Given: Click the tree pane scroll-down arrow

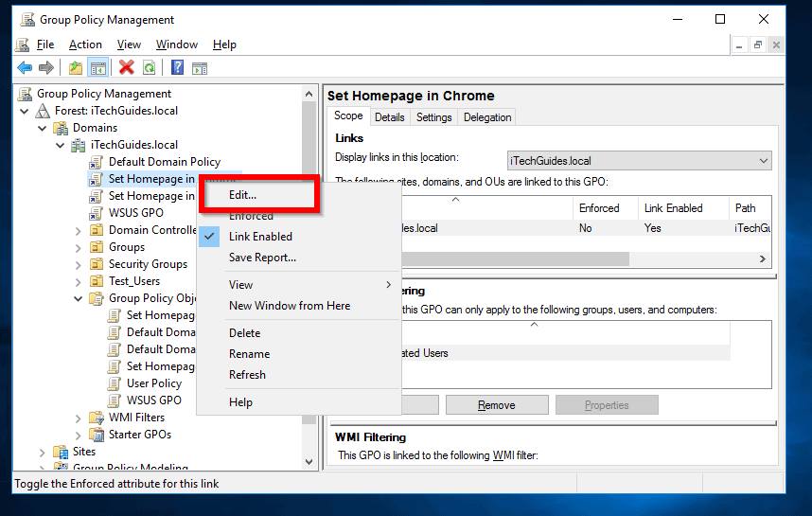Looking at the screenshot, I should coord(309,462).
